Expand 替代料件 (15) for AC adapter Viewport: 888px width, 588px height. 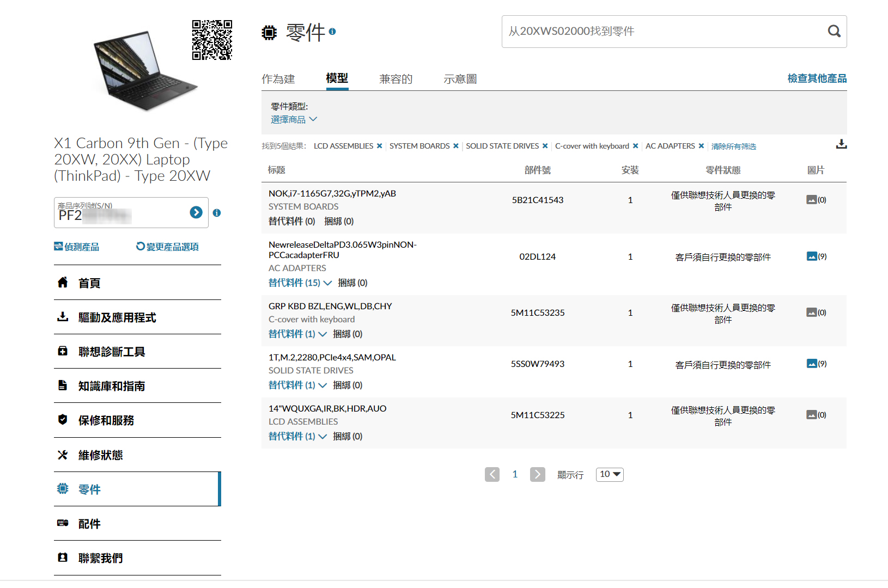pos(300,283)
